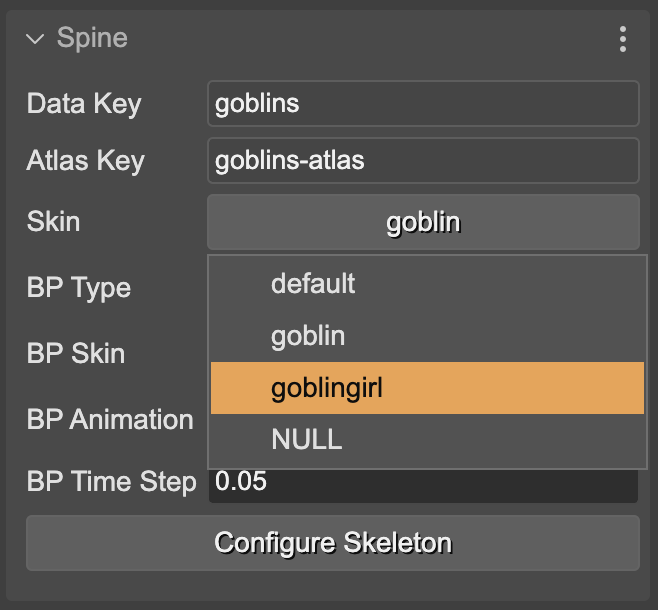
Task: Click the Data Key label
Action: [x=84, y=104]
